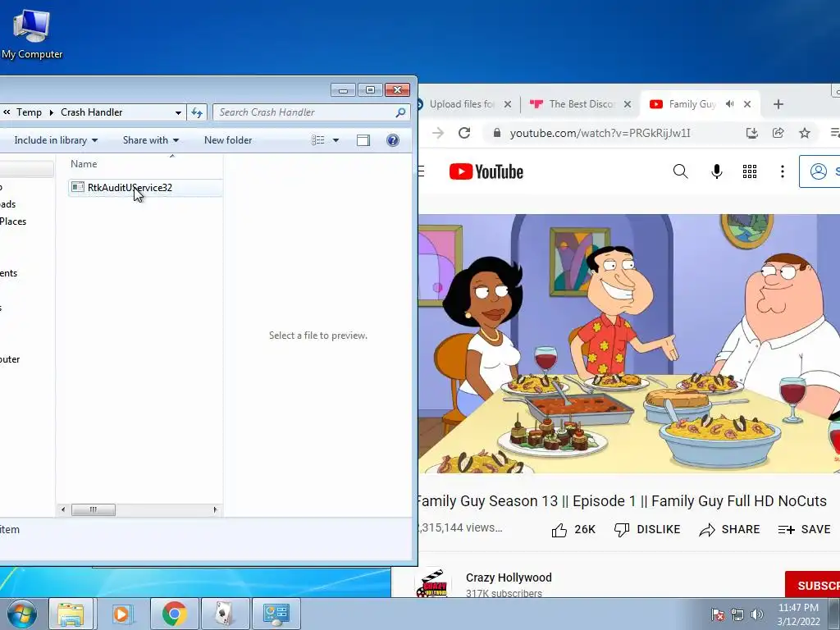Open Chrome from the taskbar

174,614
